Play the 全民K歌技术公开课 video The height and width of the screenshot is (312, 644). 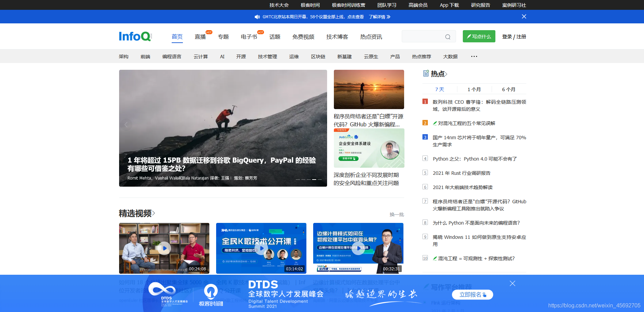[261, 248]
